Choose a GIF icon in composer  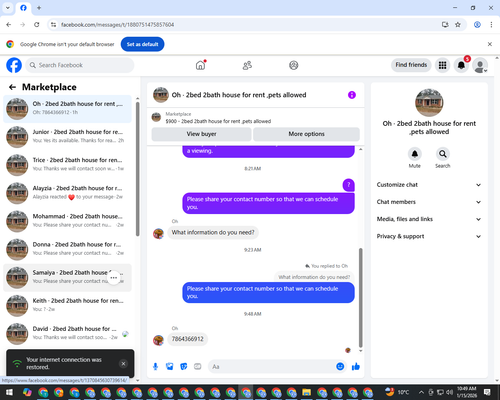pyautogui.click(x=198, y=367)
